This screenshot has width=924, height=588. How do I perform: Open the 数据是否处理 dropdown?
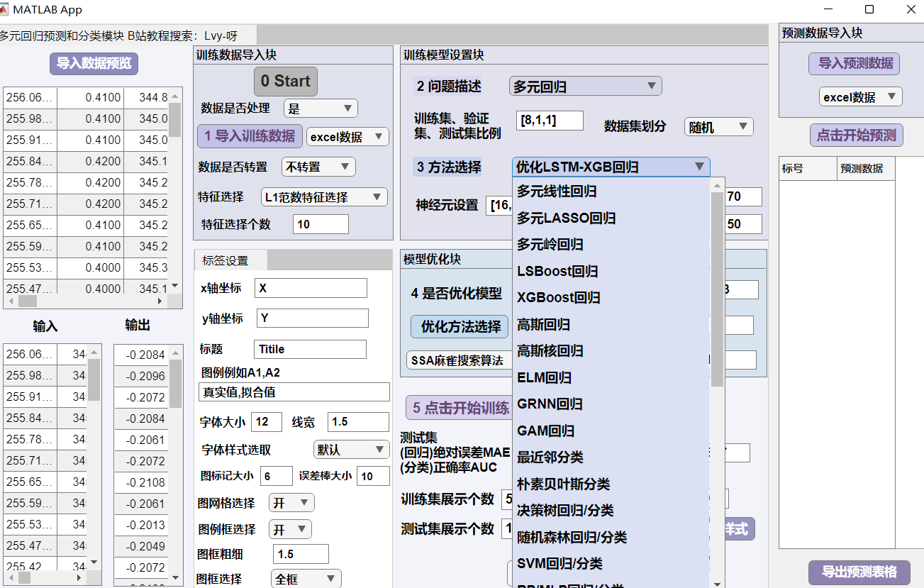(x=321, y=108)
